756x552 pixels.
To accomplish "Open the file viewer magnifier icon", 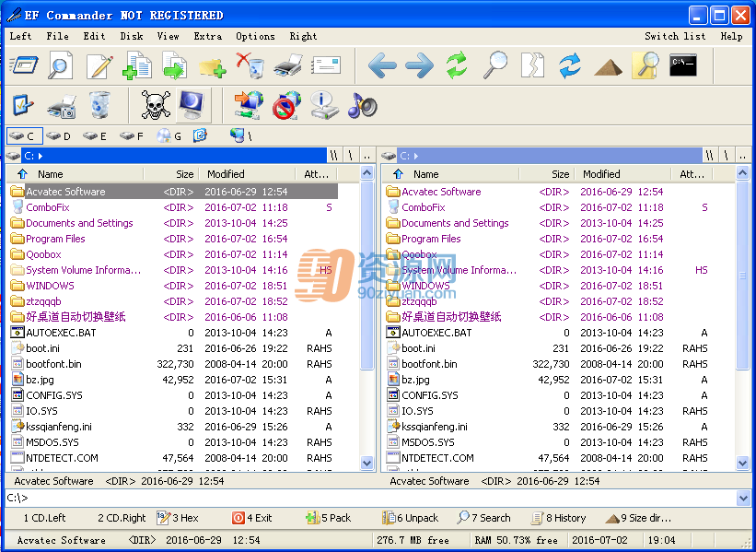I will pyautogui.click(x=60, y=65).
